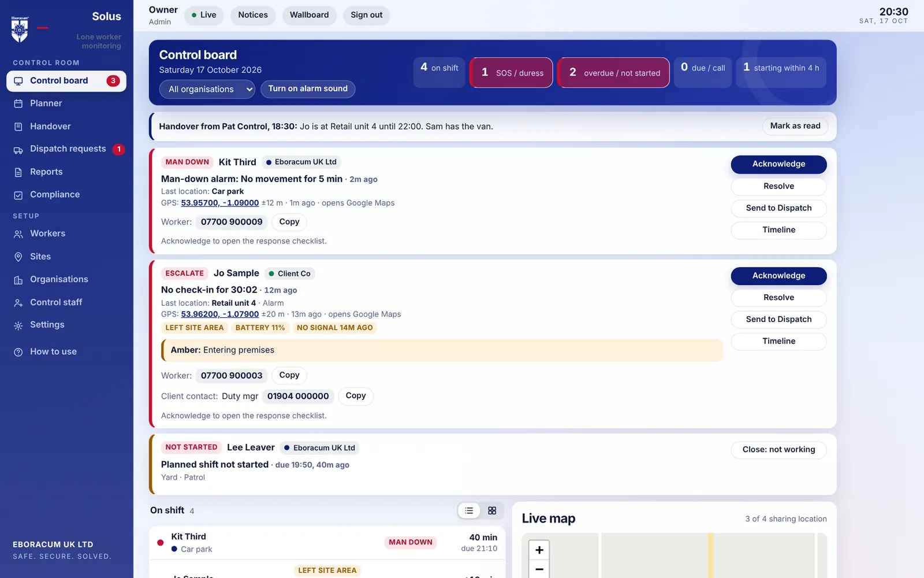Click the Workers people icon
Viewport: 924px width, 578px height.
pyautogui.click(x=18, y=234)
